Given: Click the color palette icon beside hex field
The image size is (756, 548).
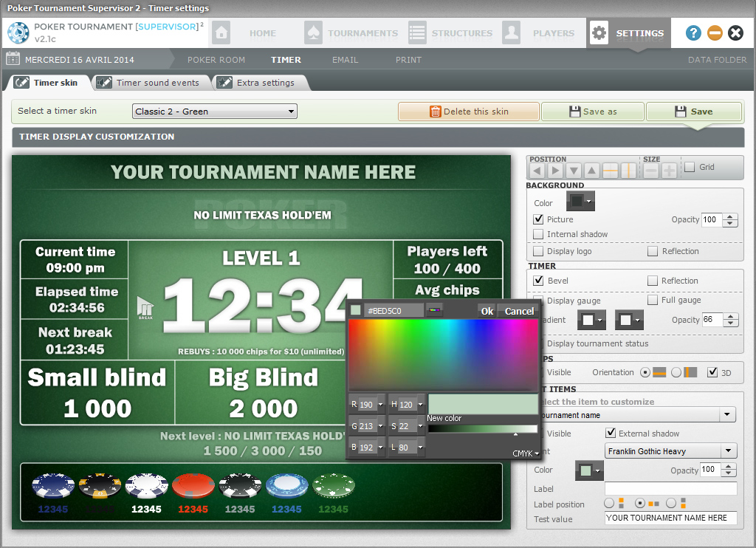Looking at the screenshot, I should 435,310.
